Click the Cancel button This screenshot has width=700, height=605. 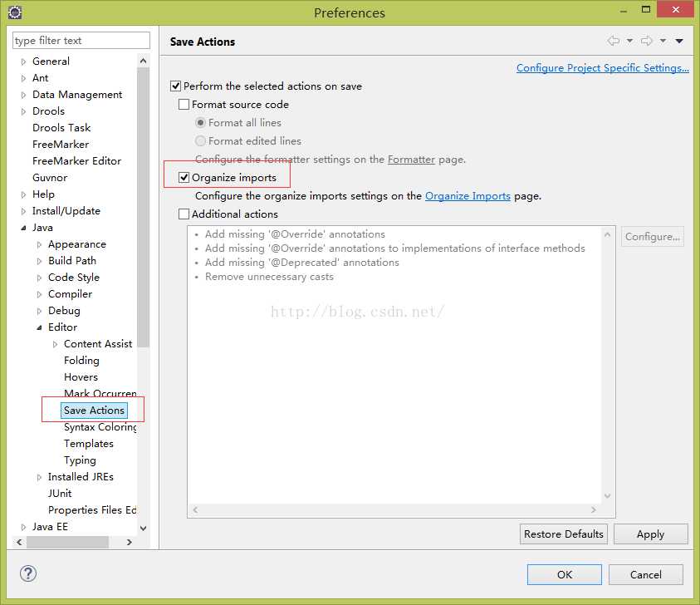645,574
